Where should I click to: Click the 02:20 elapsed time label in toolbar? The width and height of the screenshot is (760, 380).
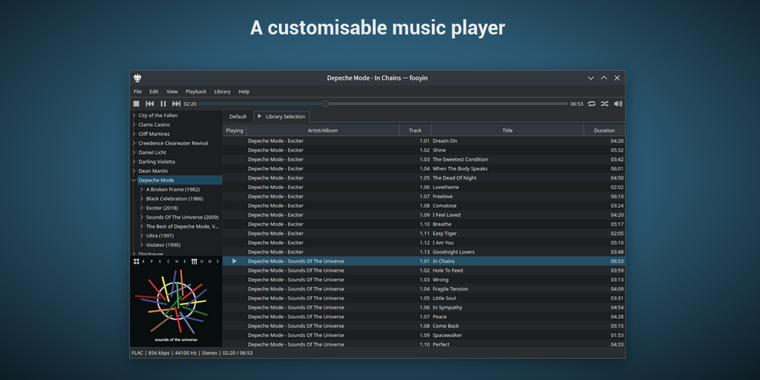click(x=190, y=104)
